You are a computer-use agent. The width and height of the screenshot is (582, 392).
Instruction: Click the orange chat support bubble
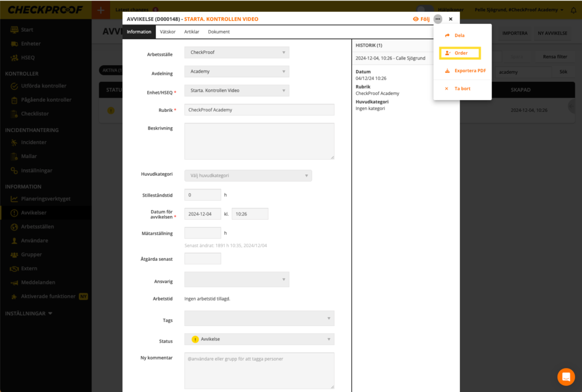pos(566,377)
